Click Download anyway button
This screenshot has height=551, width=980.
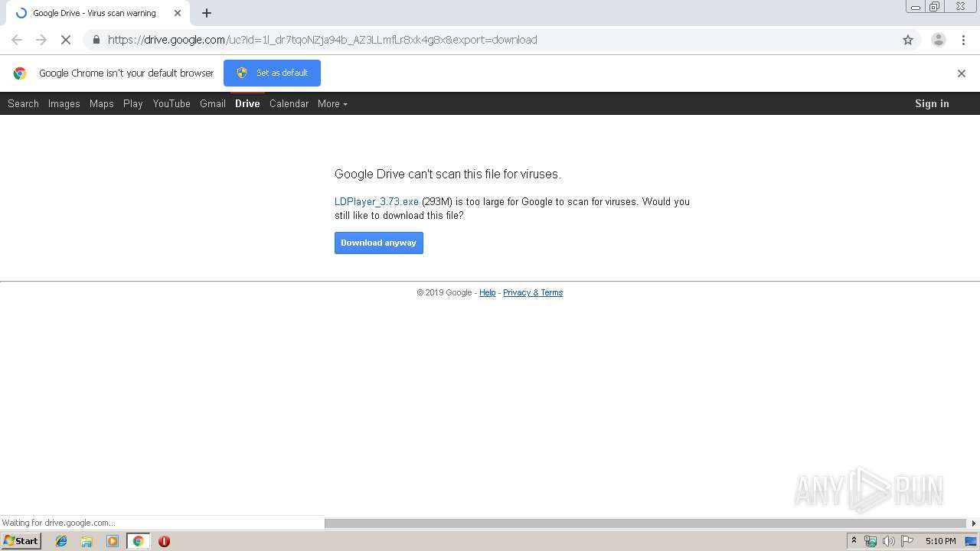pyautogui.click(x=379, y=243)
